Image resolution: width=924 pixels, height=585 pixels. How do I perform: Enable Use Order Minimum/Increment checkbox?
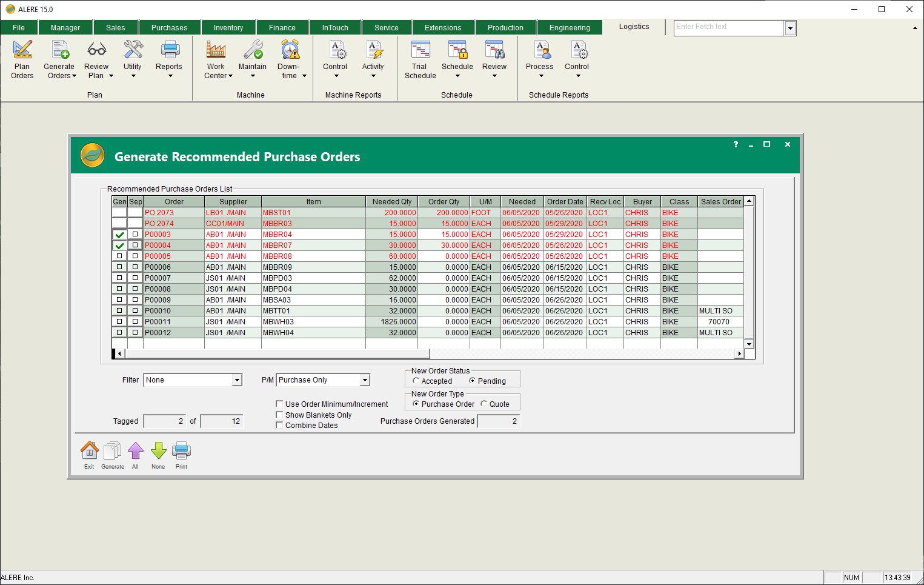279,404
